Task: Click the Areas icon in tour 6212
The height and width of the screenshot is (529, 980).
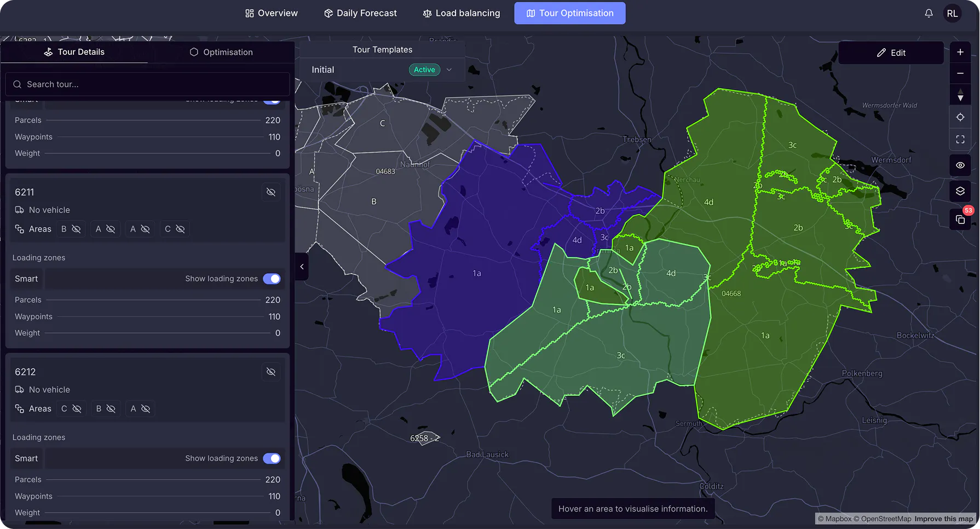Action: (x=19, y=409)
